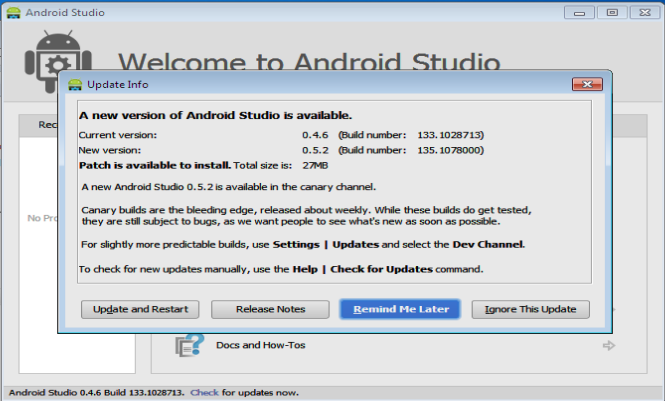Click the canary channel availability sentence
Image resolution: width=665 pixels, height=401 pixels.
(x=229, y=187)
